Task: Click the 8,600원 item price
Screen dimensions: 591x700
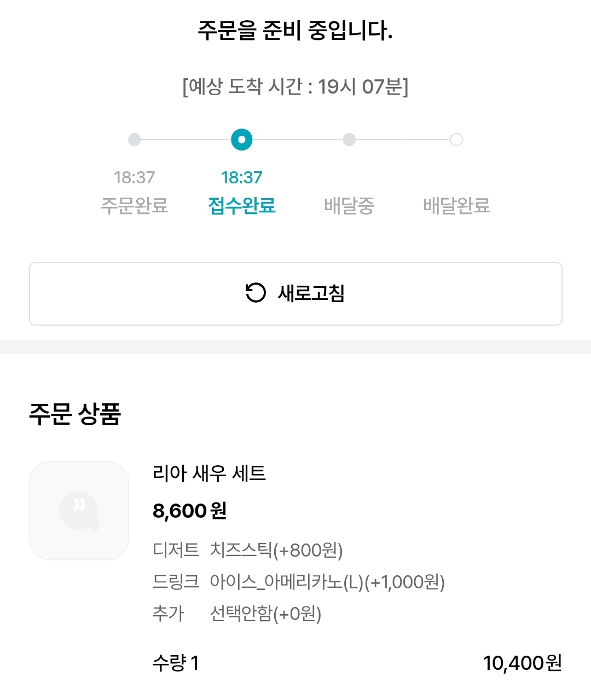Action: (x=189, y=511)
